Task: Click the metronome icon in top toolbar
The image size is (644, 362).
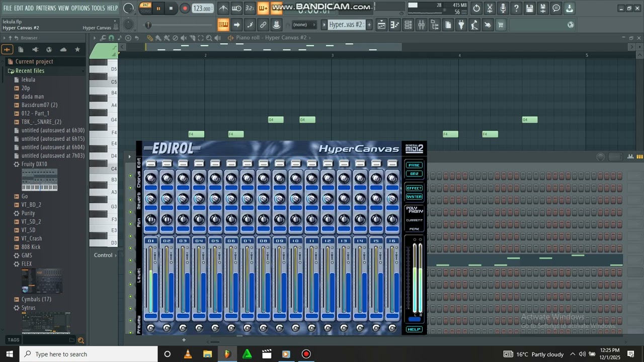Action: [x=223, y=8]
